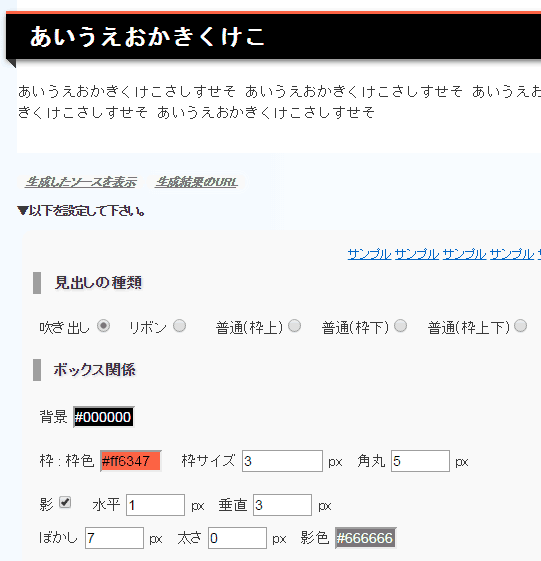The width and height of the screenshot is (541, 561).
Task: Click the first サンプル link
Action: click(x=369, y=254)
